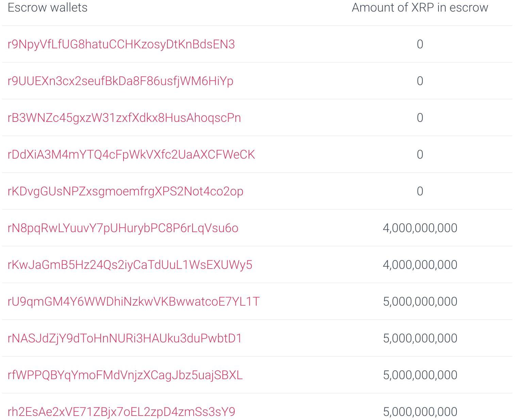Click the "Amount of XRP in escrow" header
Image resolution: width=515 pixels, height=420 pixels.
(x=420, y=7)
